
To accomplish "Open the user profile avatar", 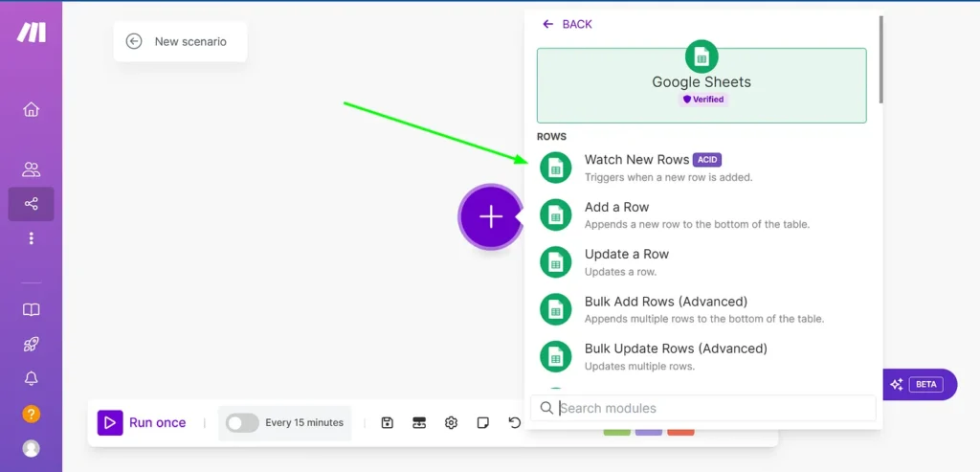I will 32,448.
